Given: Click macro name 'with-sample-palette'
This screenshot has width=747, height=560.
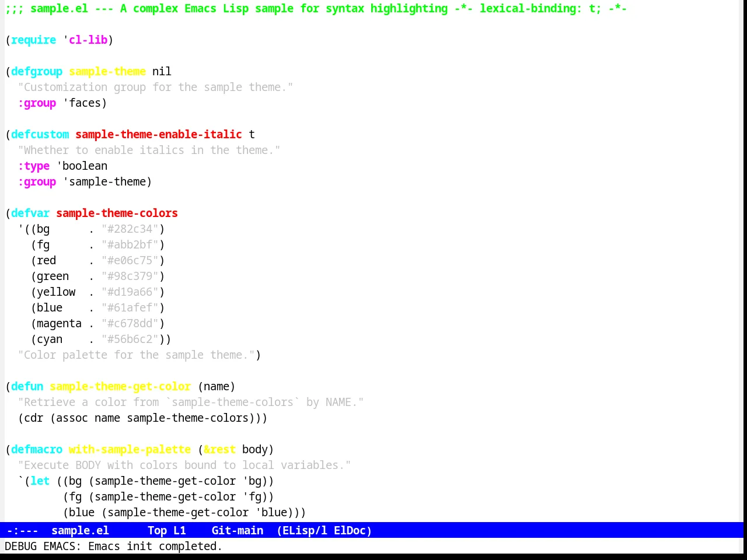Looking at the screenshot, I should [130, 449].
